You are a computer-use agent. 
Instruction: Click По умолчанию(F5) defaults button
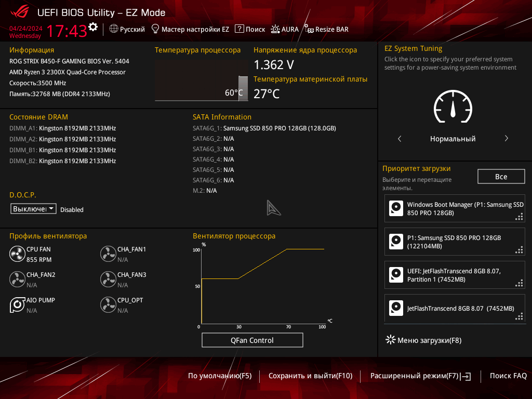(220, 376)
